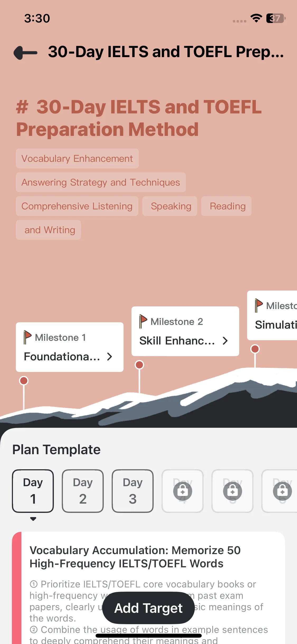Viewport: 297px width, 644px height.
Task: Tap the Vocabulary Enhancement tag
Action: [x=77, y=159]
